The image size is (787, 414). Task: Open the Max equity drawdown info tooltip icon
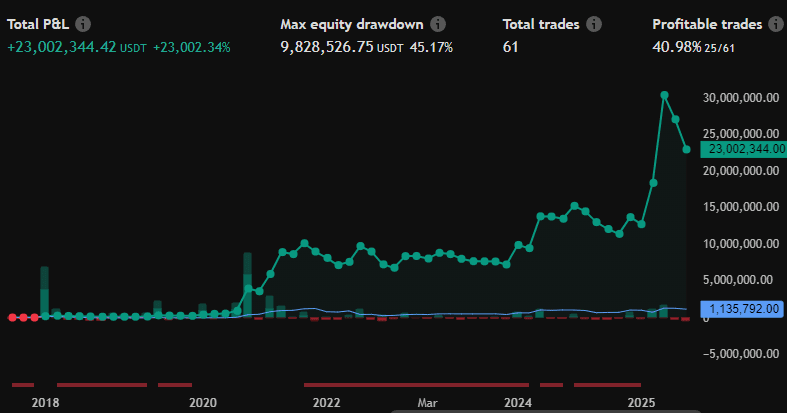(x=438, y=24)
